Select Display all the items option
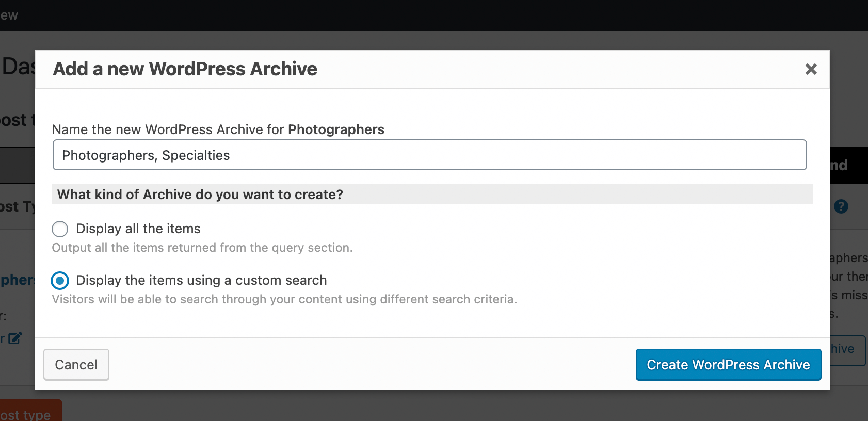The height and width of the screenshot is (421, 868). (60, 229)
